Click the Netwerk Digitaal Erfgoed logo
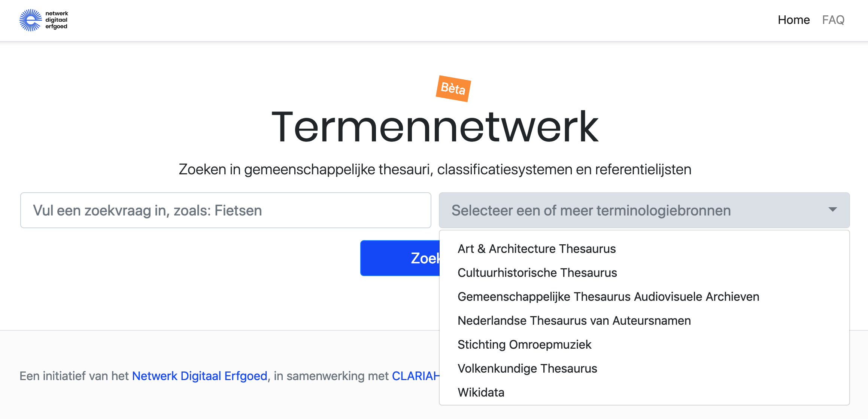 click(x=44, y=20)
